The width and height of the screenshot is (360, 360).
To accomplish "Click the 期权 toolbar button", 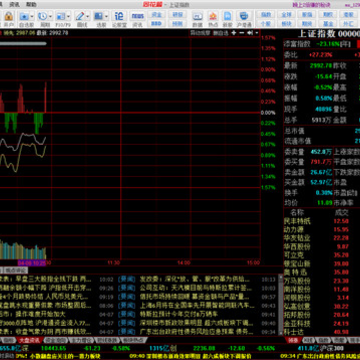I will tap(328, 15).
